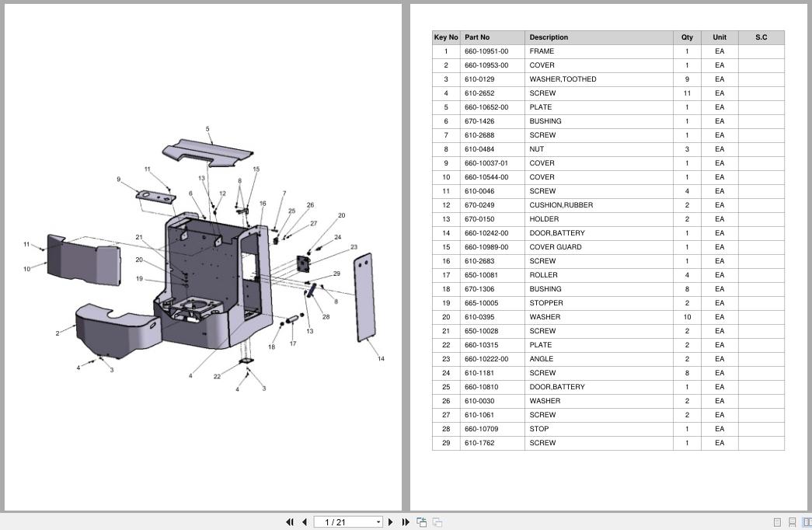The image size is (812, 530).
Task: Click callout 17 near the roller
Action: pyautogui.click(x=293, y=343)
